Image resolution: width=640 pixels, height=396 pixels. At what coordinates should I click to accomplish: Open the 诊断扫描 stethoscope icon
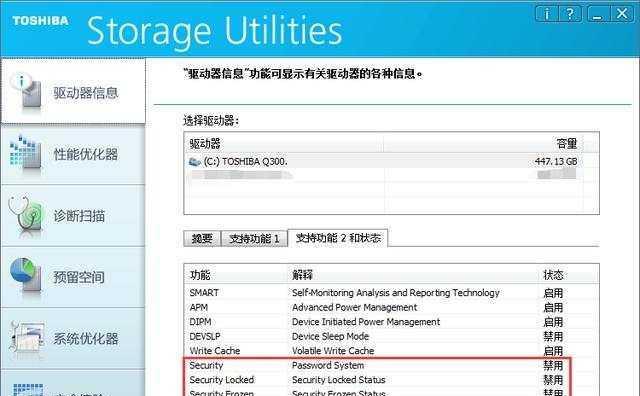tap(25, 215)
